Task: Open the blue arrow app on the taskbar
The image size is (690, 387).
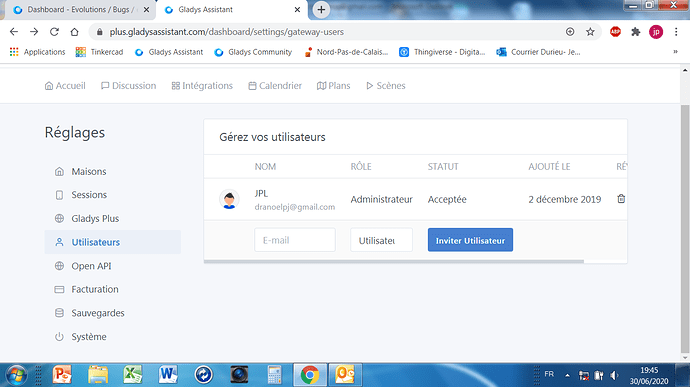Action: pyautogui.click(x=203, y=375)
